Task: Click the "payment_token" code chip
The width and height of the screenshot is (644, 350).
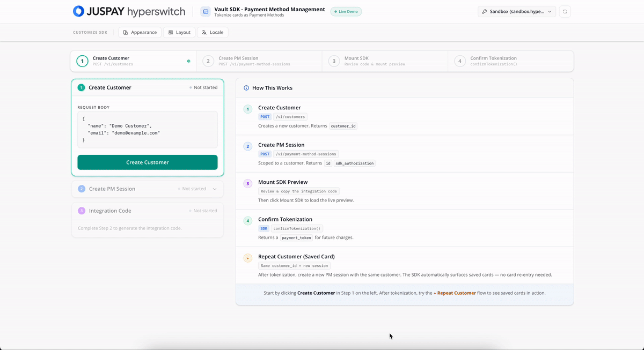Action: pos(296,238)
